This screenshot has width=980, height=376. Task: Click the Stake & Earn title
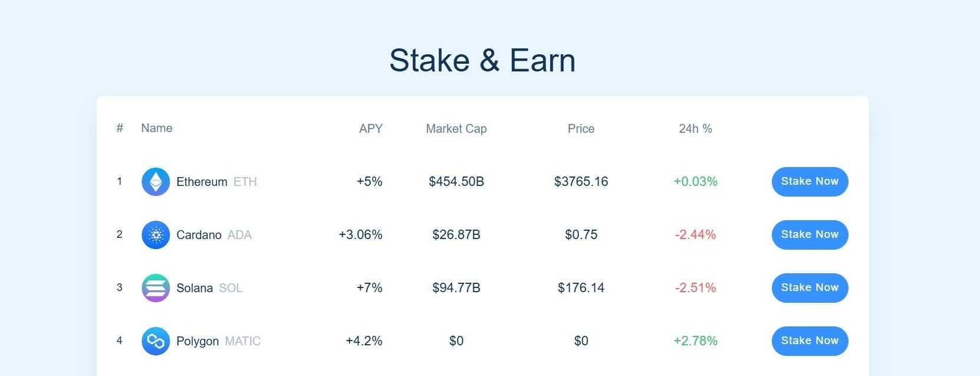coord(482,60)
